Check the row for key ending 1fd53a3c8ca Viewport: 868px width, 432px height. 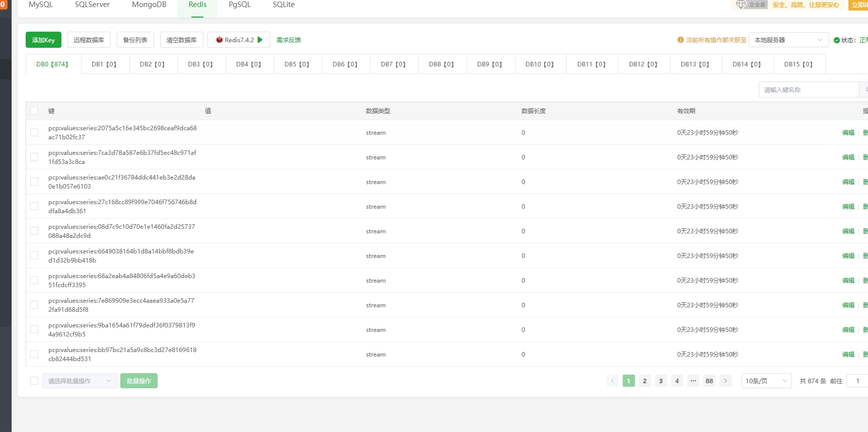[34, 157]
